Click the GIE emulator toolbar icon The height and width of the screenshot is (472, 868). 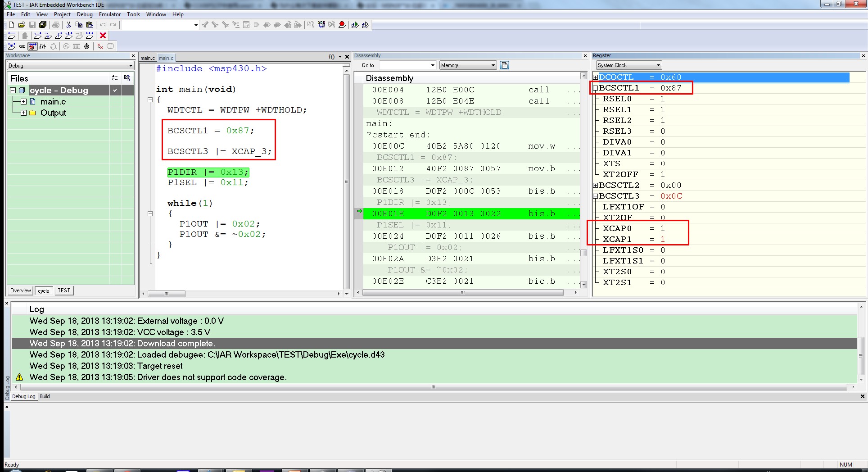tap(22, 46)
